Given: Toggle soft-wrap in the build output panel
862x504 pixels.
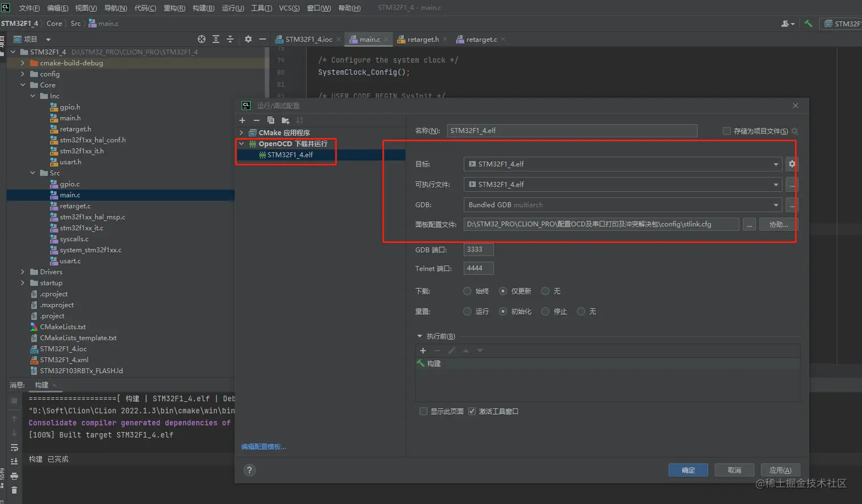Looking at the screenshot, I should pyautogui.click(x=14, y=448).
